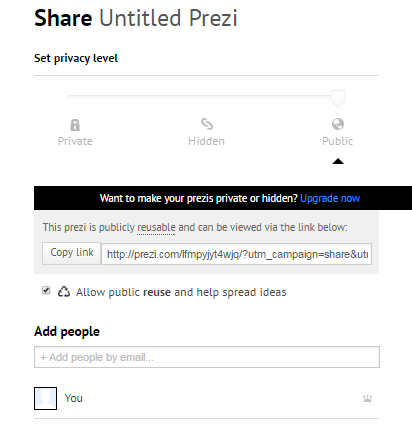Image resolution: width=412 pixels, height=427 pixels.
Task: Click the Copy link button
Action: pos(72,253)
